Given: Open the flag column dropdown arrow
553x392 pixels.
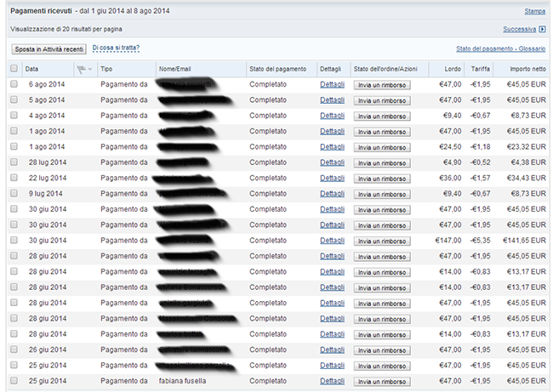Looking at the screenshot, I should pyautogui.click(x=90, y=70).
